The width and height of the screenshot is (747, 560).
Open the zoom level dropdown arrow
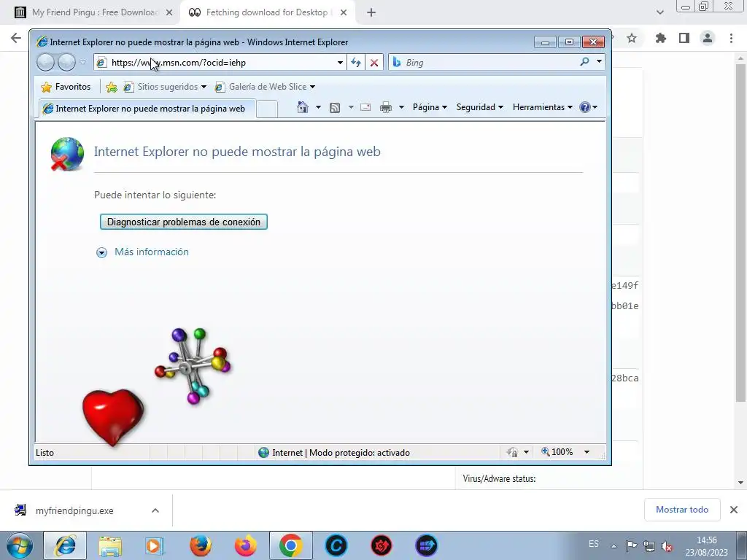587,452
